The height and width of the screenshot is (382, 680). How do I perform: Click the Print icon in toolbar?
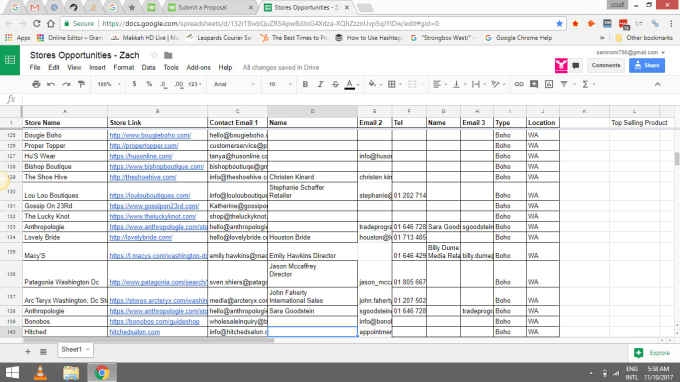[x=36, y=84]
